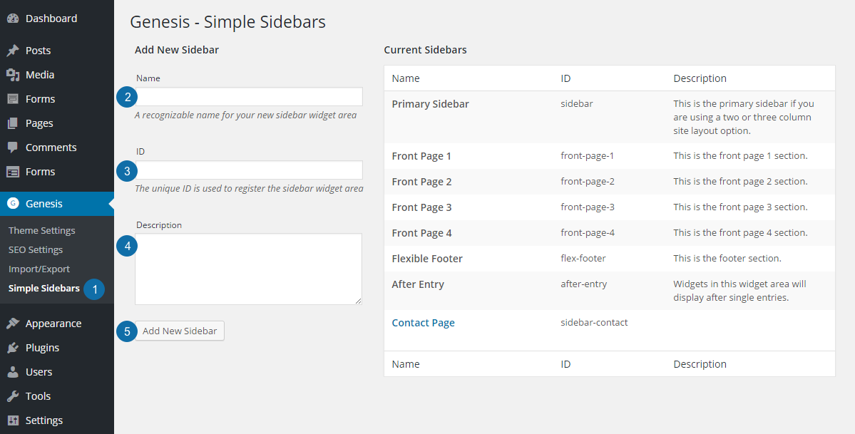
Task: Click the Users person icon
Action: (13, 372)
